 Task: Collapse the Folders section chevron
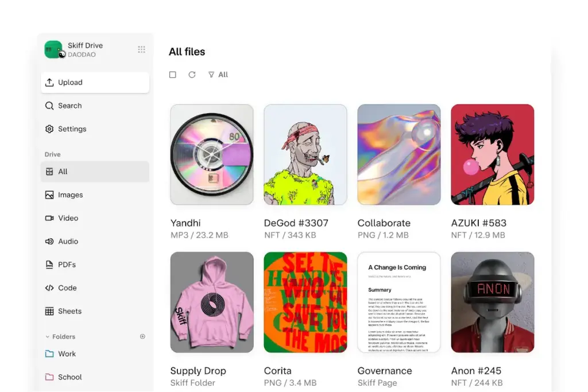[x=48, y=337]
